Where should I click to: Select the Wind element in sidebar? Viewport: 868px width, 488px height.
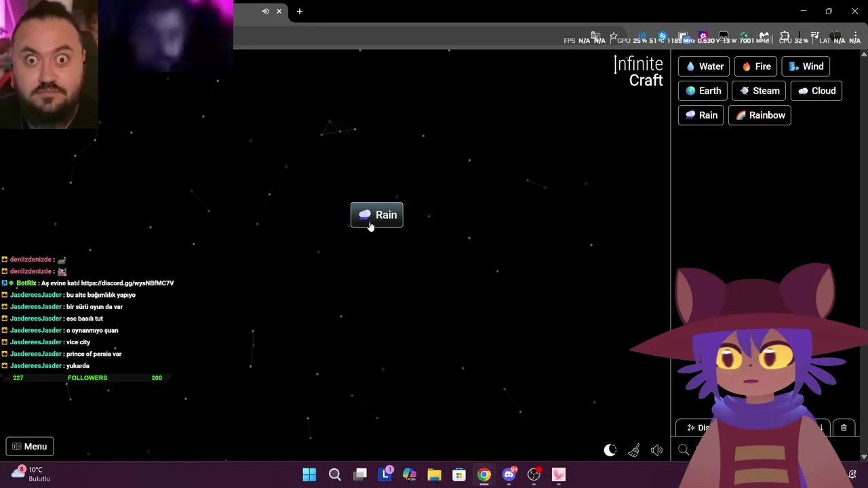[x=806, y=66]
